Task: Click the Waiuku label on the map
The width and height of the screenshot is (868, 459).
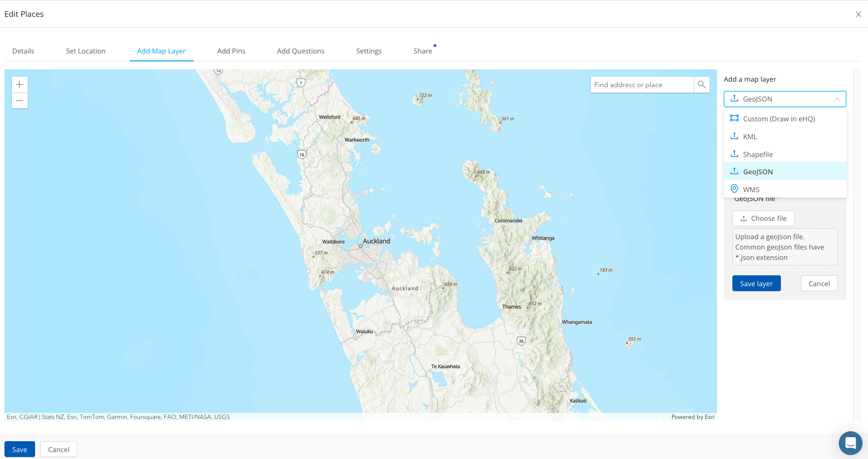Action: (365, 332)
